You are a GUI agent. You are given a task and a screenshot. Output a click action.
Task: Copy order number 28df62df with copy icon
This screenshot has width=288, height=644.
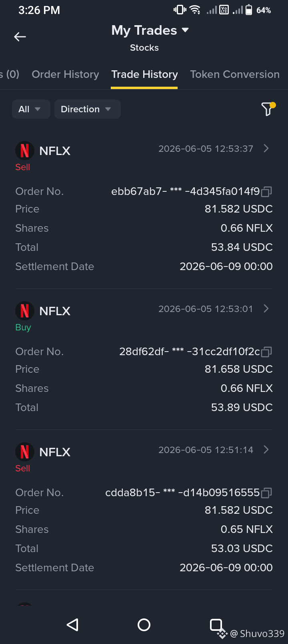[x=266, y=352]
